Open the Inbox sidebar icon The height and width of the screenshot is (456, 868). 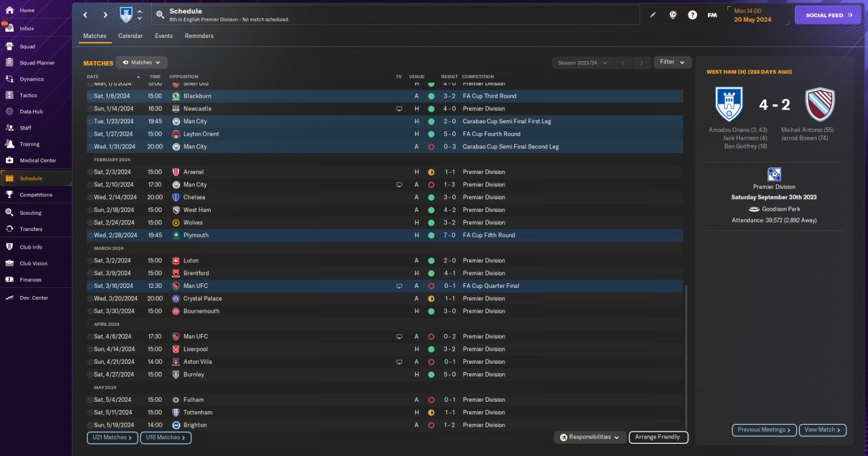[9, 28]
